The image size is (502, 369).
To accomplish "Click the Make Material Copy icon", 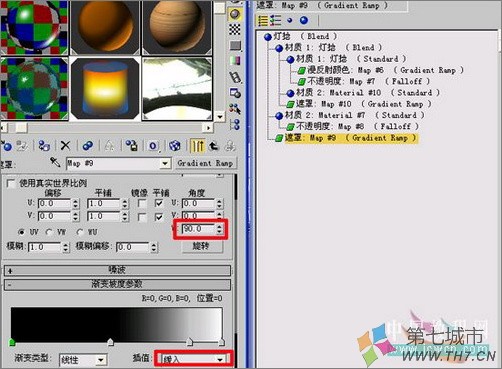I will click(x=88, y=146).
